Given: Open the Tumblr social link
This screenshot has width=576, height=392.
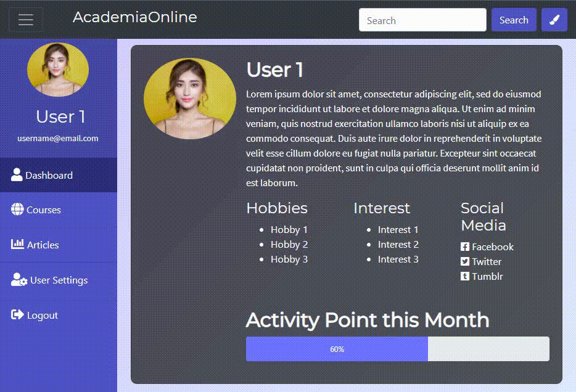Looking at the screenshot, I should tap(482, 276).
